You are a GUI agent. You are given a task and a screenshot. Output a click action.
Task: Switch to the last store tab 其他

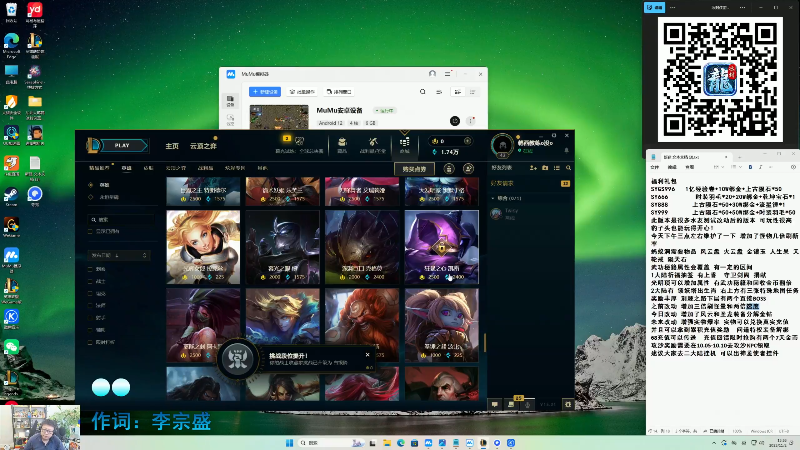coord(262,168)
